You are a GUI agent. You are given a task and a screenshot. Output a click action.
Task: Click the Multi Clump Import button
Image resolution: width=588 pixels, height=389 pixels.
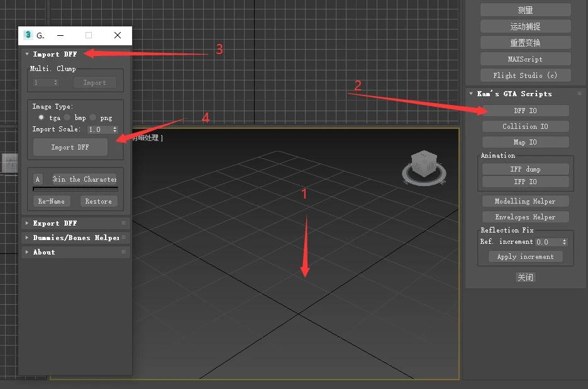pos(94,82)
